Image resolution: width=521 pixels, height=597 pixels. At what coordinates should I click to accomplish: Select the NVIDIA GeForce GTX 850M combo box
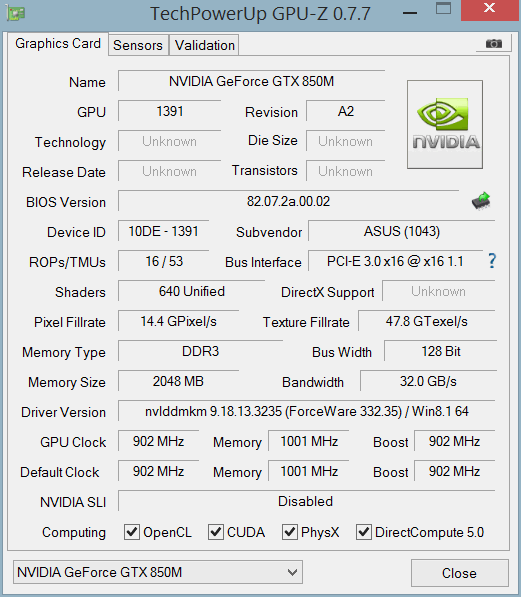pos(158,572)
